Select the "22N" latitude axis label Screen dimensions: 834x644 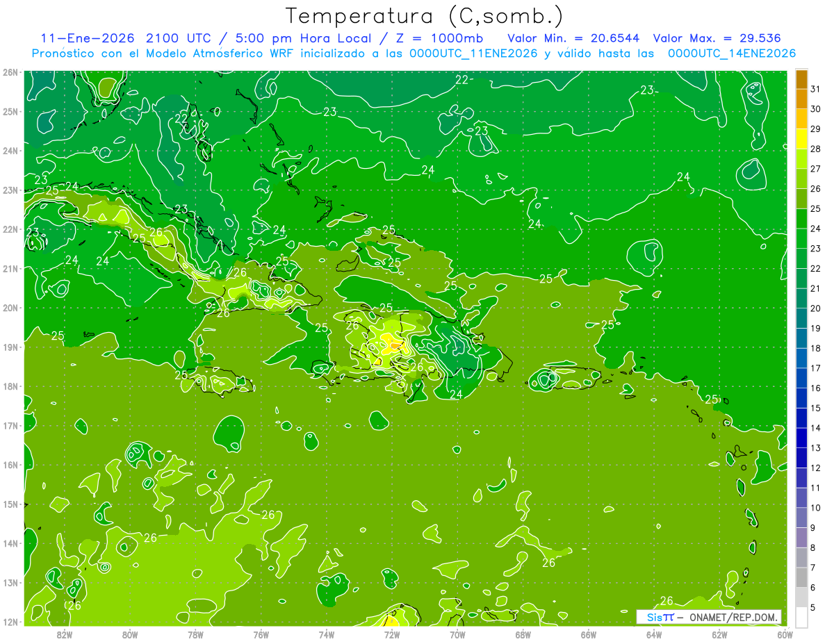click(x=10, y=229)
